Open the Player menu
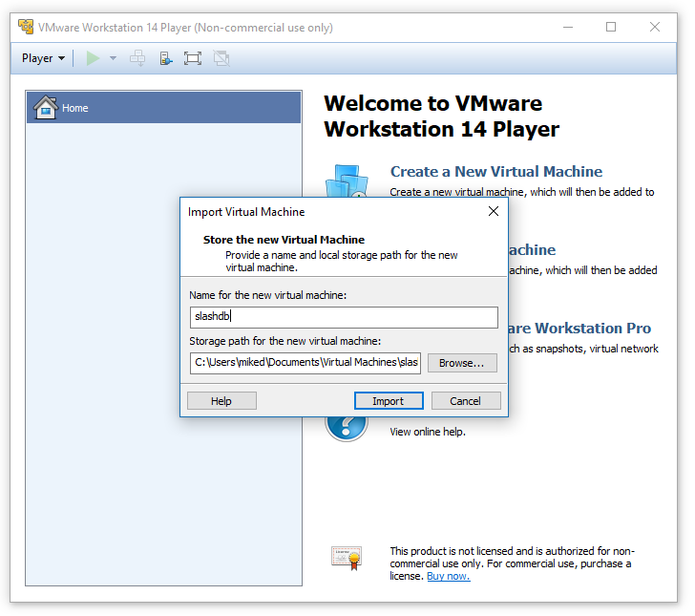Viewport: 695px width, 616px height. click(x=43, y=58)
